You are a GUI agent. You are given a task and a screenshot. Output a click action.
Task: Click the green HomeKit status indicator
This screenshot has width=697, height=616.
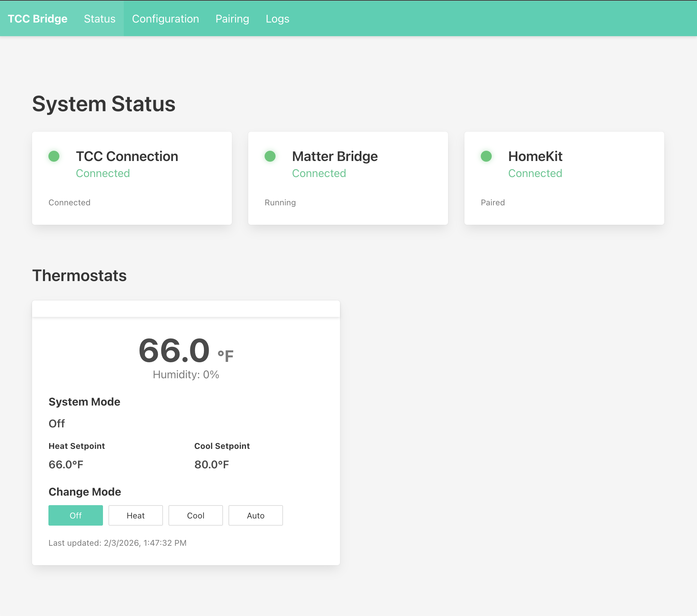pyautogui.click(x=486, y=157)
